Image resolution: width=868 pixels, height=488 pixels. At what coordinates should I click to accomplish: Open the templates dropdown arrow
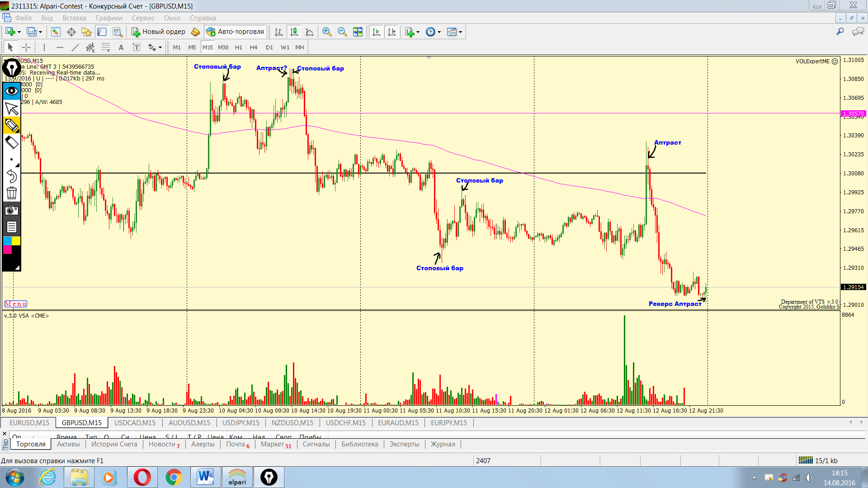pyautogui.click(x=460, y=32)
